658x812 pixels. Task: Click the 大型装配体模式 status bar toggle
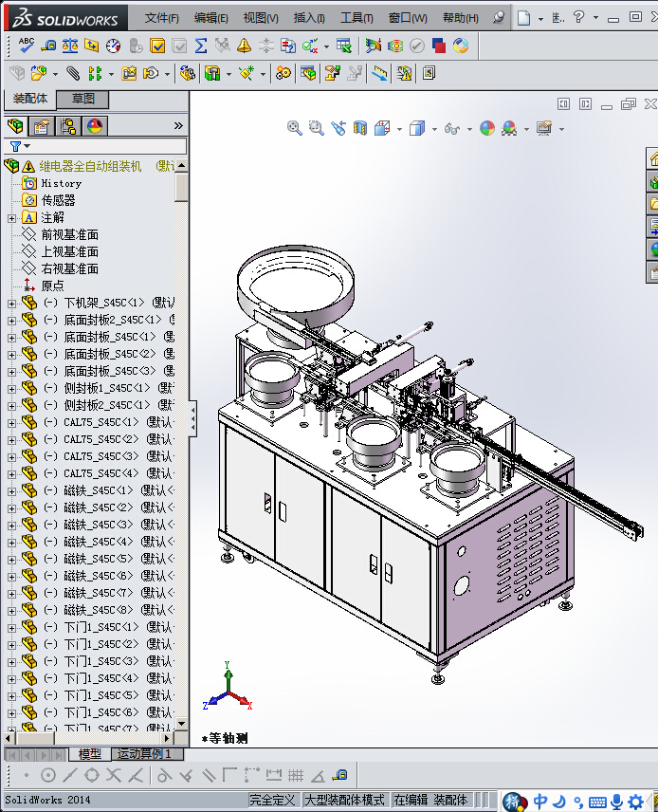tap(344, 800)
